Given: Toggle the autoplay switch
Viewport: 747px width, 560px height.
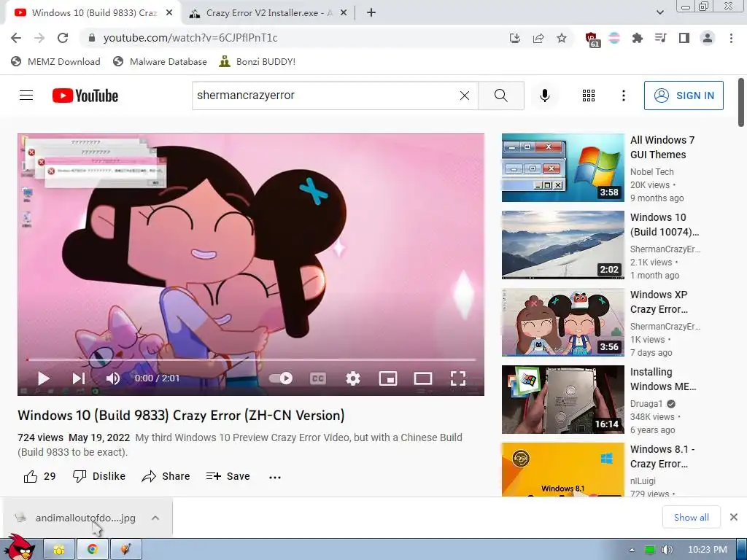Looking at the screenshot, I should click(x=281, y=378).
